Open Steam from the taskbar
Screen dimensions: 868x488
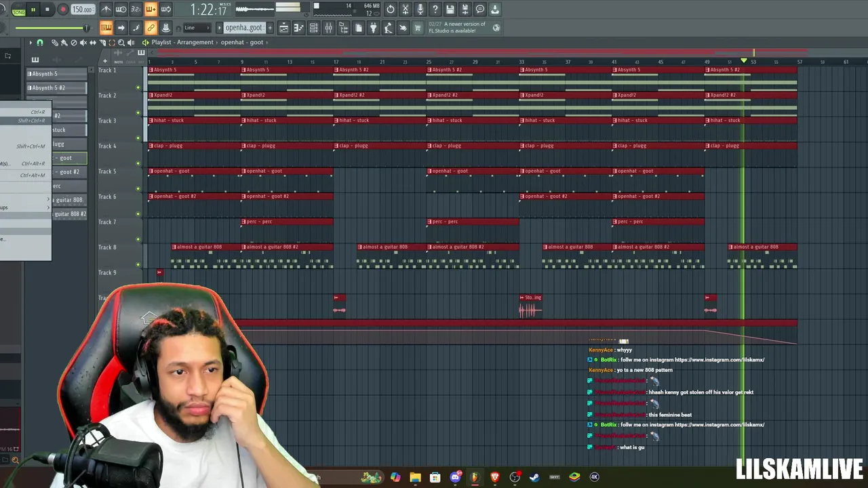pyautogui.click(x=534, y=477)
